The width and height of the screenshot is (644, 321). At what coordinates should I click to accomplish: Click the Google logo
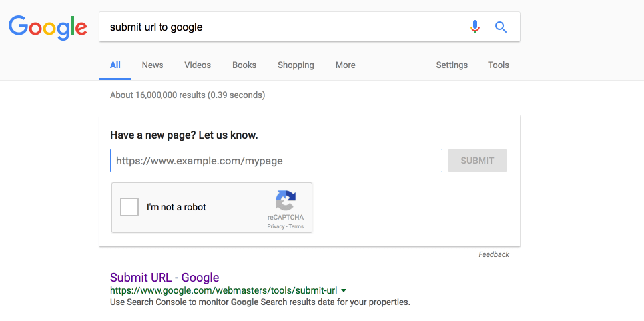tap(47, 27)
